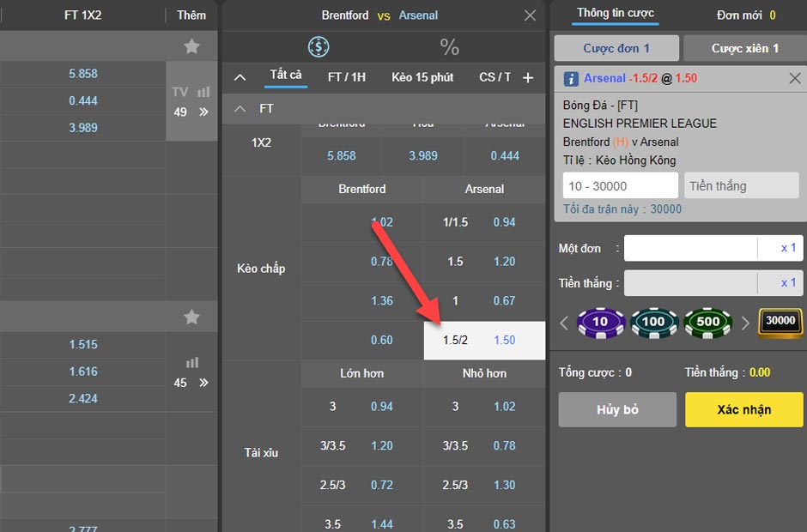
Task: Select the 30000 max chip
Action: point(780,322)
